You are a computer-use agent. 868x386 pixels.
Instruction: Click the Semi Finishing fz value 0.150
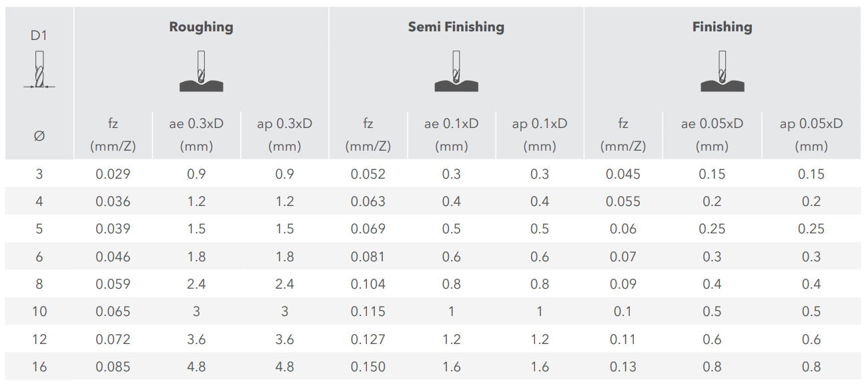(368, 367)
